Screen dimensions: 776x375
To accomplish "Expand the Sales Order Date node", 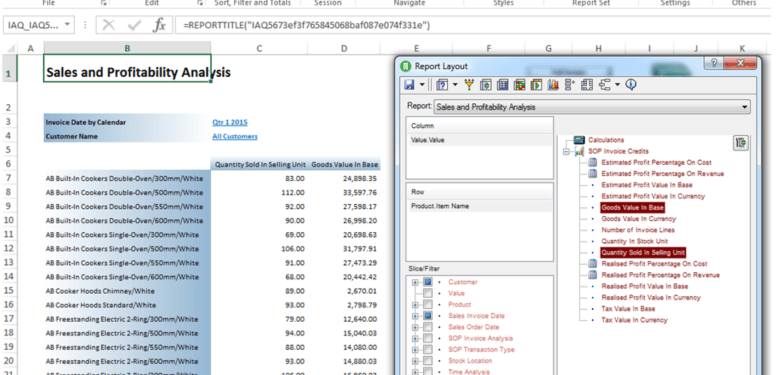I will [415, 327].
